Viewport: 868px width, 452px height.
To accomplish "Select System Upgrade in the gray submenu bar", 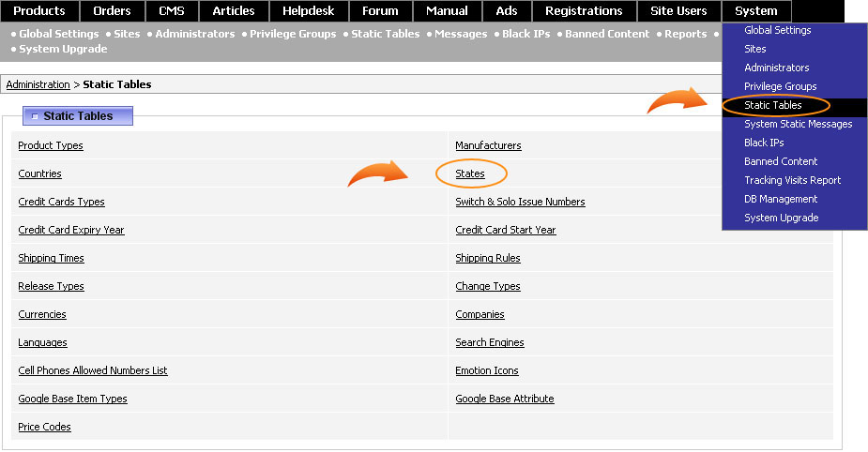I will point(63,50).
